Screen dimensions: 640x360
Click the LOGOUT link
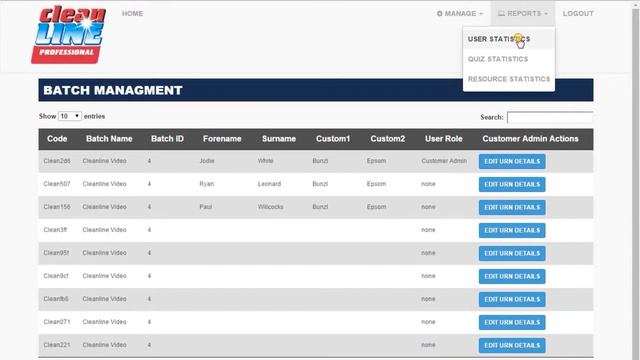(578, 13)
